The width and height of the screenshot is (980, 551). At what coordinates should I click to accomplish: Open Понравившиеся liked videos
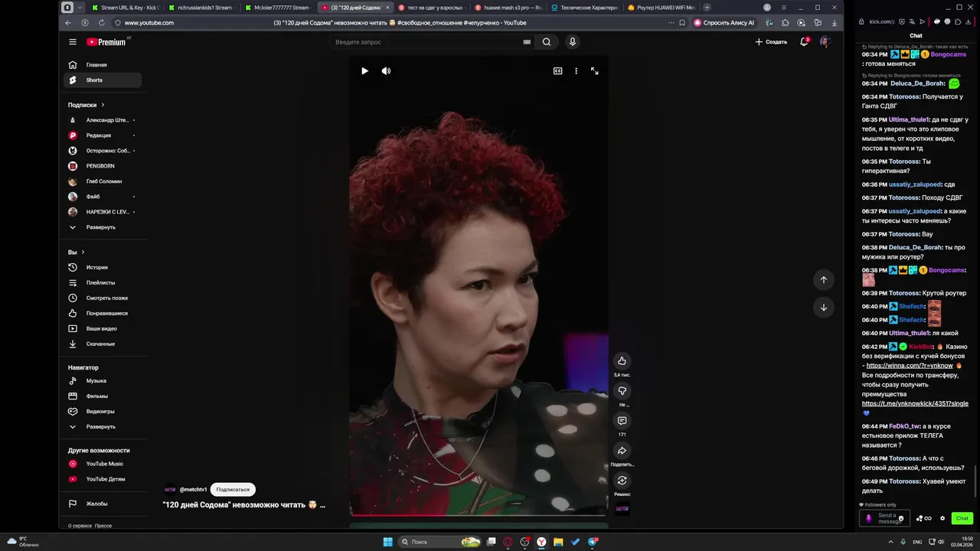click(x=103, y=313)
